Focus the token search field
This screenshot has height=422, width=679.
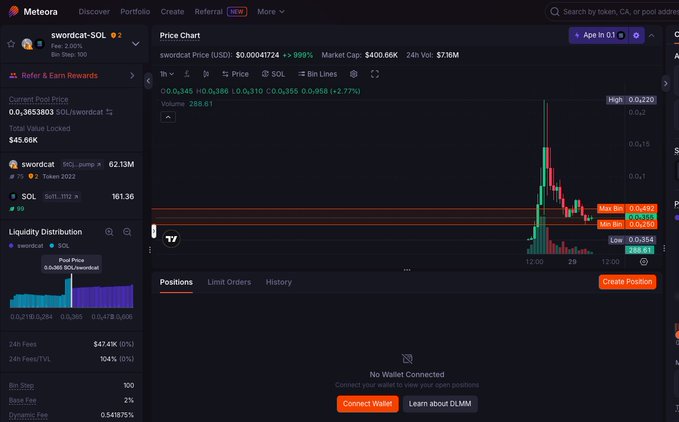click(615, 12)
